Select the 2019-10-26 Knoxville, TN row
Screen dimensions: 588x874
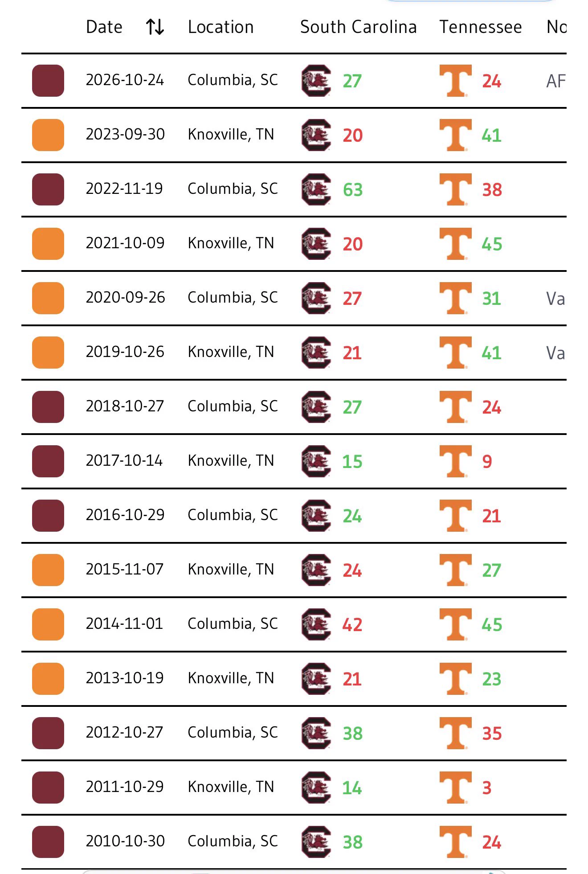pos(294,353)
